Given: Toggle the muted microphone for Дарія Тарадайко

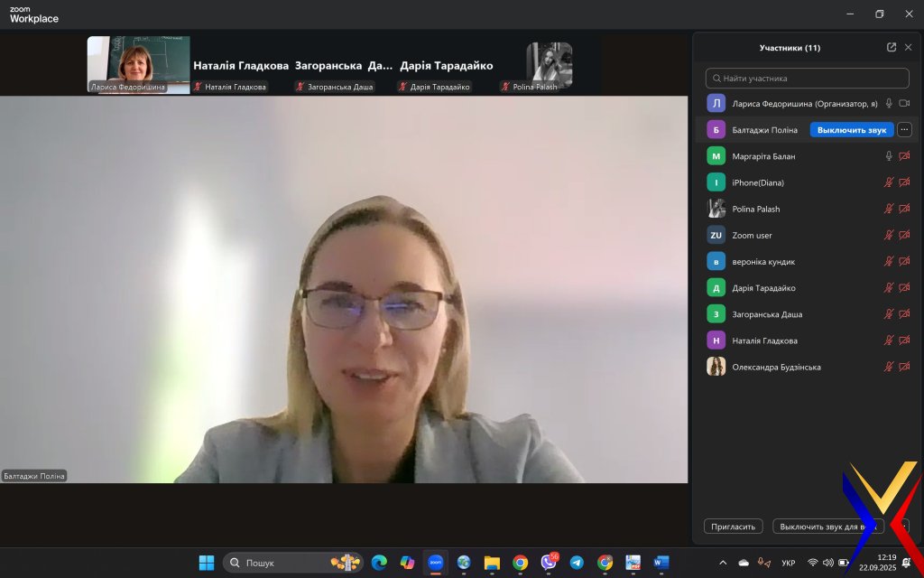Looking at the screenshot, I should [x=889, y=288].
